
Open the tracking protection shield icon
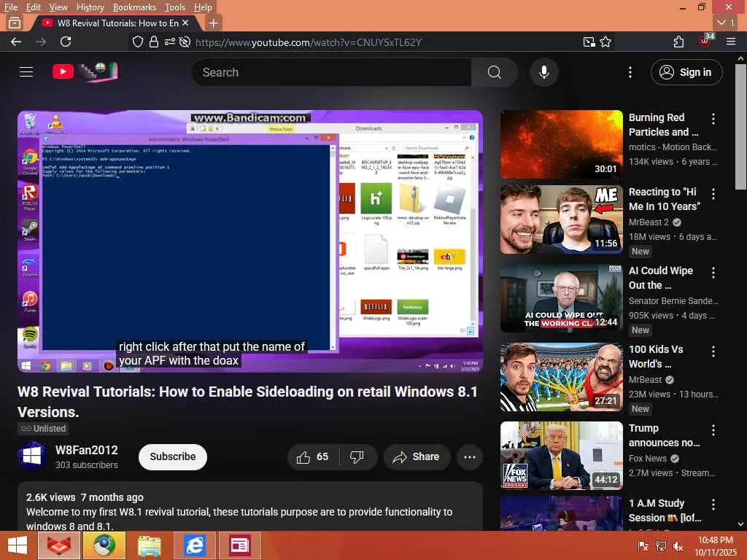138,42
